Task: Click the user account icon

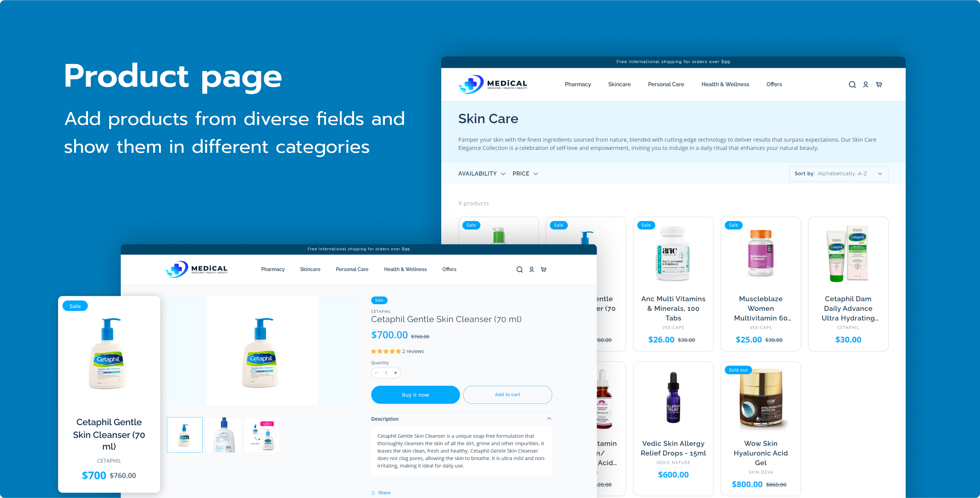Action: click(x=866, y=84)
